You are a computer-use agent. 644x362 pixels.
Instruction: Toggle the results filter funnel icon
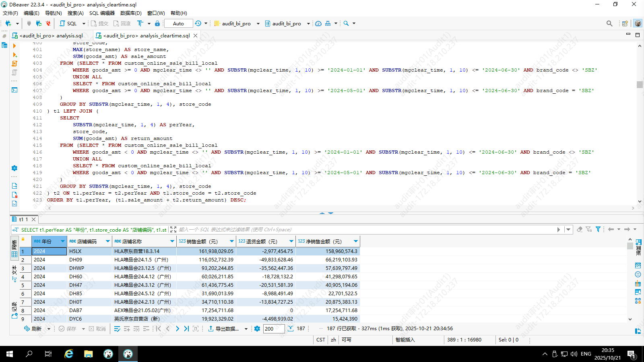598,229
